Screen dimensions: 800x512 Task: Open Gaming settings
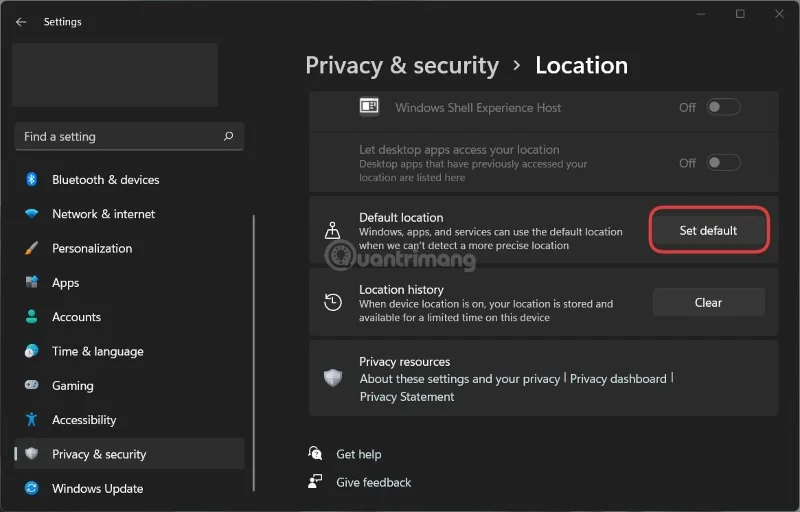point(129,386)
